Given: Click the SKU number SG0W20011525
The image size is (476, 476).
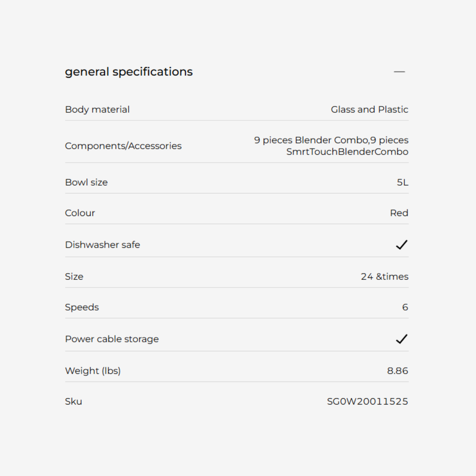Looking at the screenshot, I should [367, 401].
